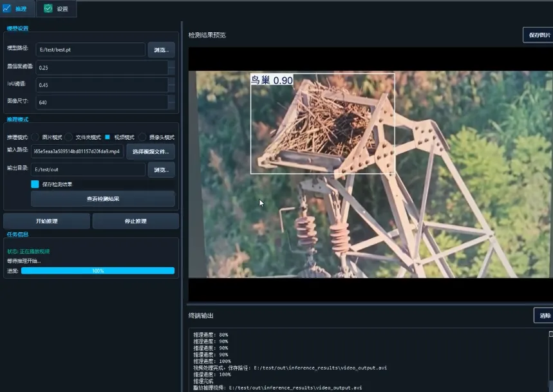Increase the IoU阈值 value with up arrow
Image resolution: width=553 pixels, height=392 pixels.
click(171, 82)
